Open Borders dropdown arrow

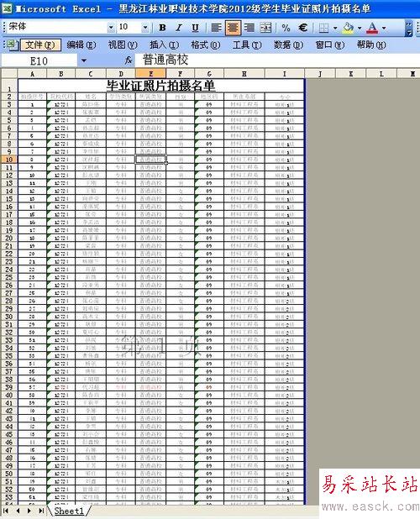pyautogui.click(x=335, y=28)
